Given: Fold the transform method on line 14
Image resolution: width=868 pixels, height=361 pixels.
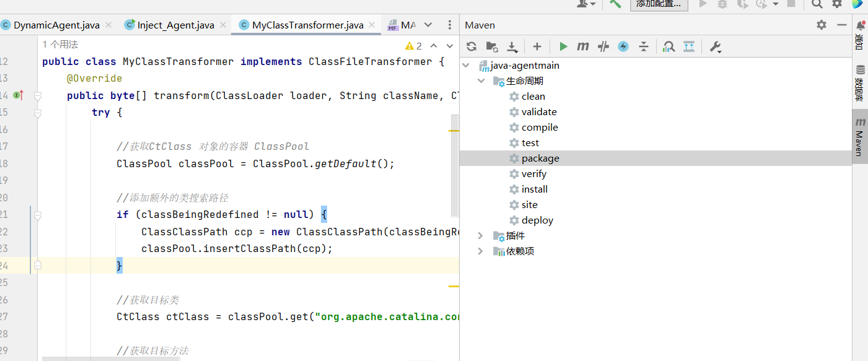Looking at the screenshot, I should (38, 96).
